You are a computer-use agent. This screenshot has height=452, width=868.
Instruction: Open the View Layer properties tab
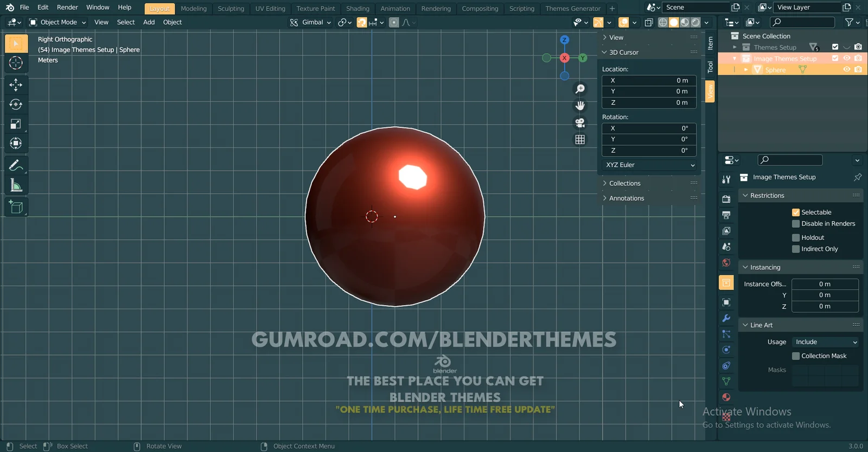[726, 231]
